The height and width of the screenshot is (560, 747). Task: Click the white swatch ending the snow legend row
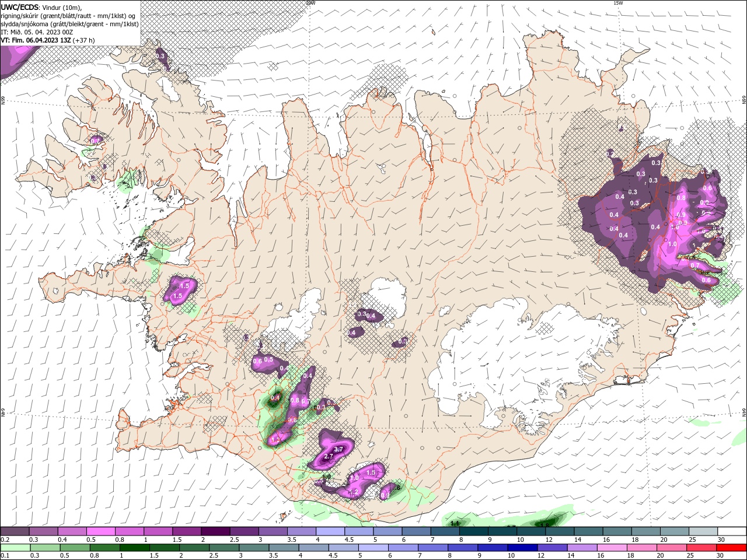tap(732, 531)
